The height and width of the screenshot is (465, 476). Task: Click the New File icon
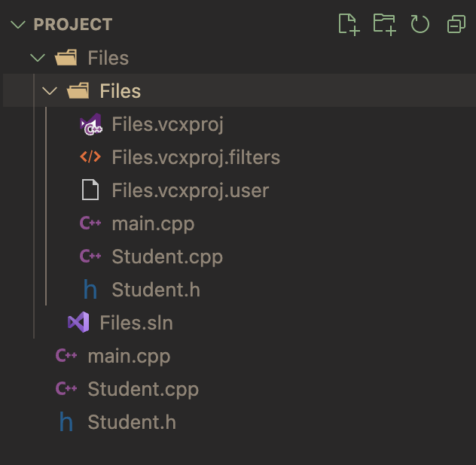pos(349,24)
